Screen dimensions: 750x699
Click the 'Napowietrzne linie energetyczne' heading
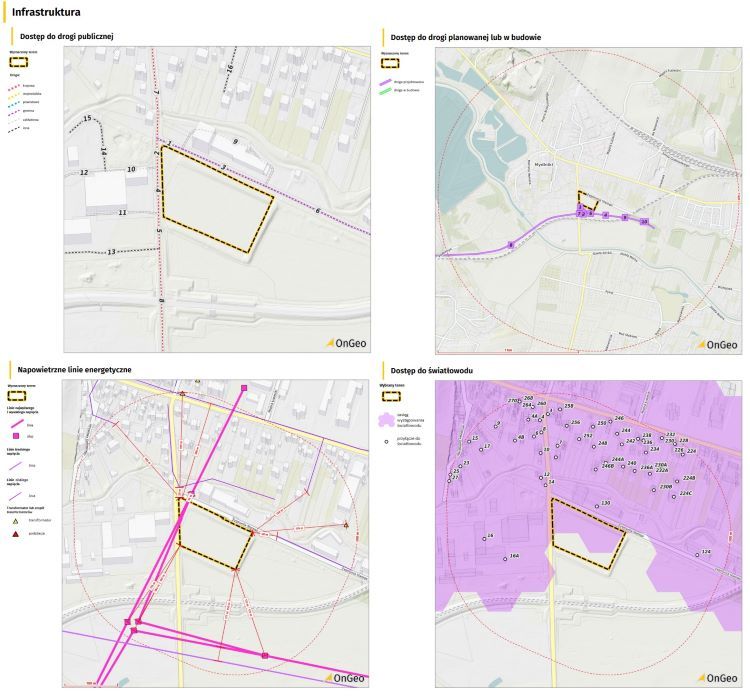coord(75,370)
